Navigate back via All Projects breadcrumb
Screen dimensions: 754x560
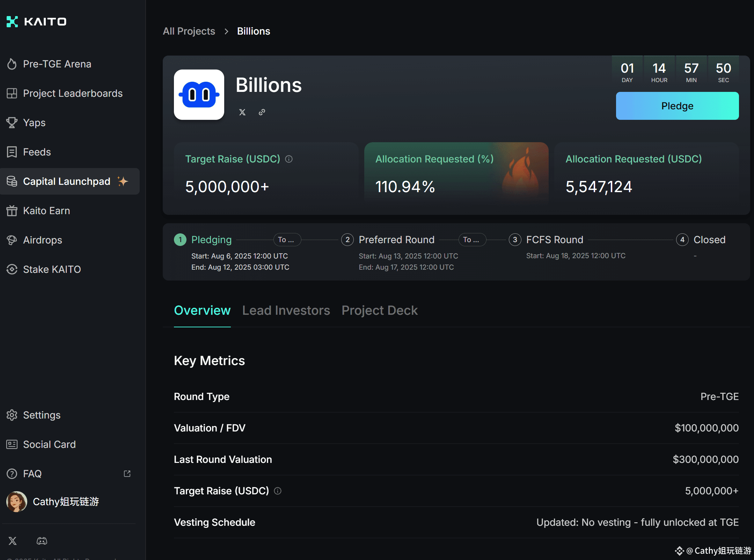[x=189, y=31]
